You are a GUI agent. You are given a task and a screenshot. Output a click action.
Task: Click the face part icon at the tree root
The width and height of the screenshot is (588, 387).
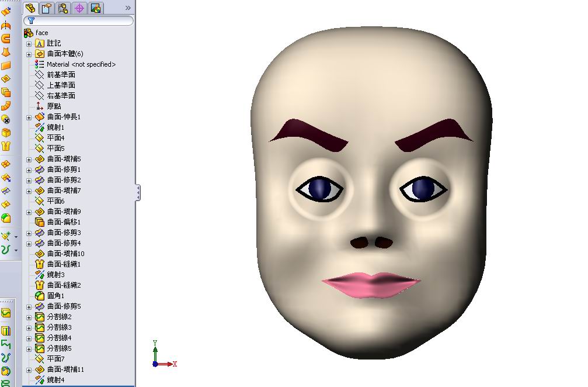[x=27, y=32]
